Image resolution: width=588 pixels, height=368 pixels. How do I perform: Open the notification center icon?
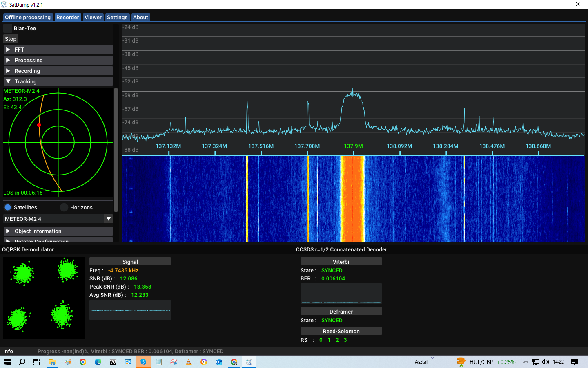pos(575,362)
